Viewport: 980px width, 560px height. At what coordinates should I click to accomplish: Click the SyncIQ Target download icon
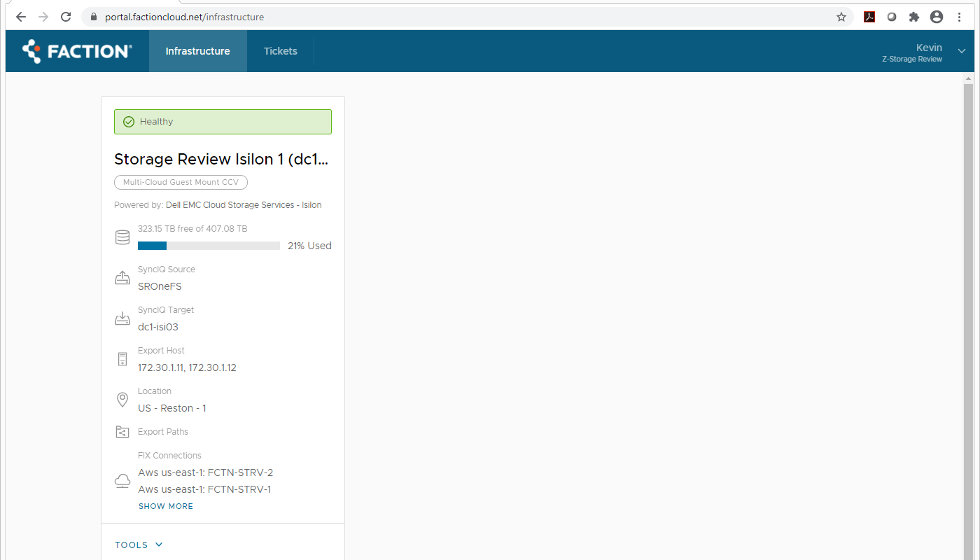pyautogui.click(x=122, y=318)
